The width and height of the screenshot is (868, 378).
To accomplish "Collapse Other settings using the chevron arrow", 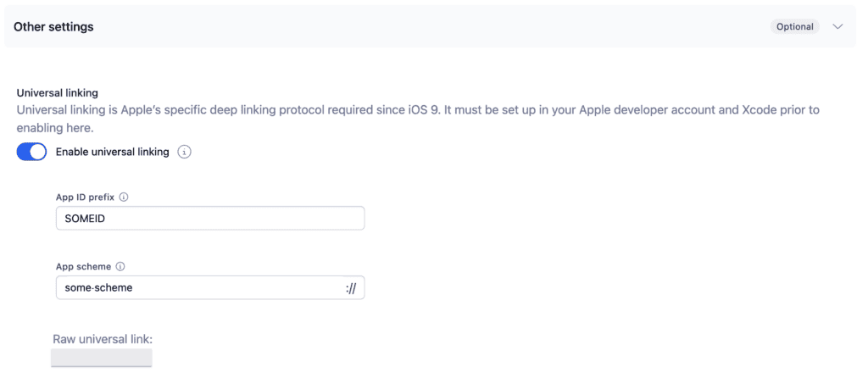I will pos(837,26).
